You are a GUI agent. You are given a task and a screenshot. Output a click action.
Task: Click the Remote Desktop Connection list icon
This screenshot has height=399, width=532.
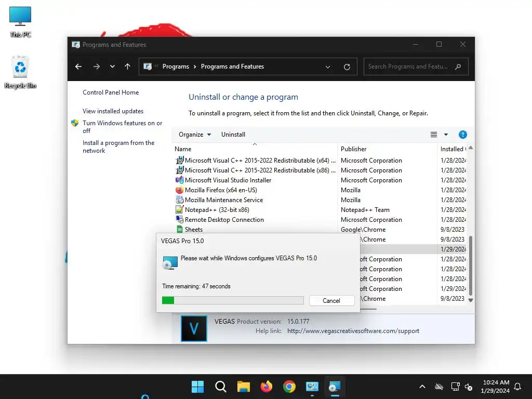(179, 220)
